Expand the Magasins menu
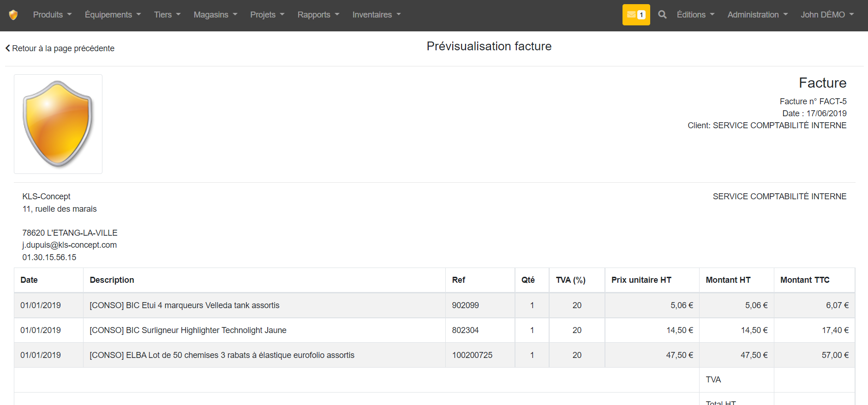This screenshot has height=405, width=868. (216, 15)
